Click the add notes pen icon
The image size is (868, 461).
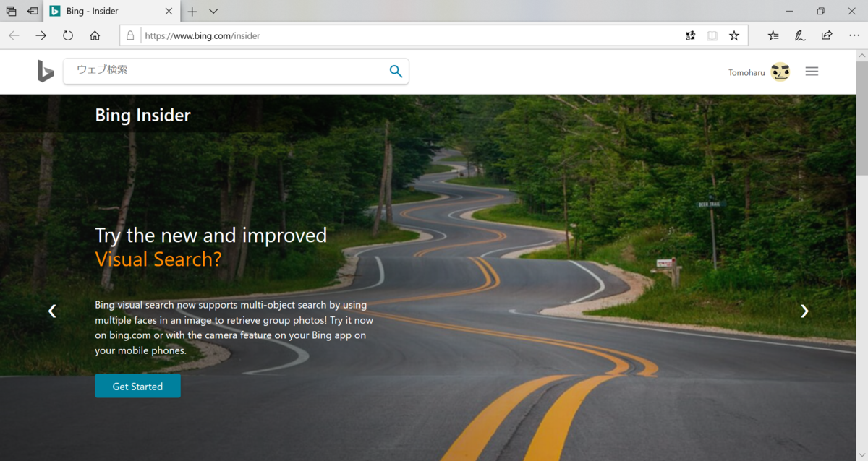click(x=800, y=35)
